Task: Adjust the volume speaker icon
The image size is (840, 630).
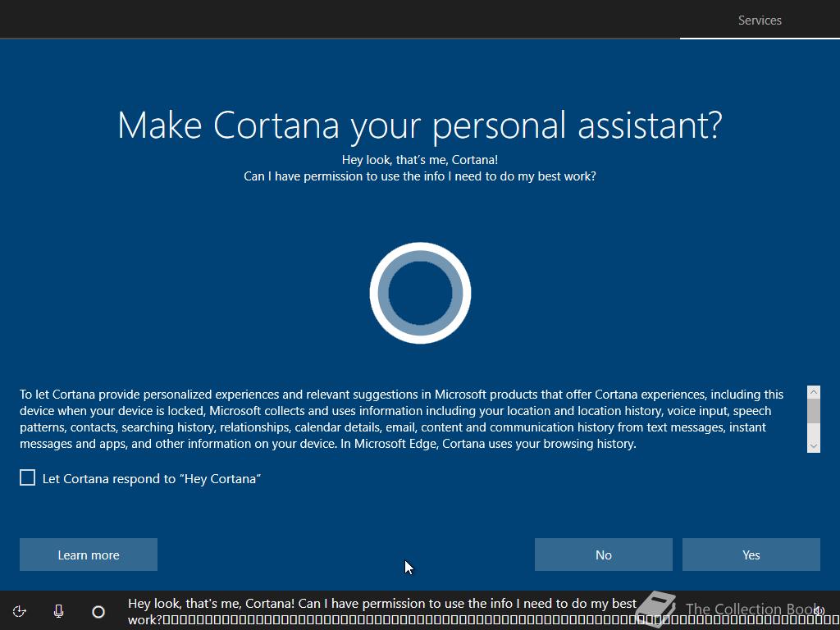Action: pyautogui.click(x=819, y=610)
